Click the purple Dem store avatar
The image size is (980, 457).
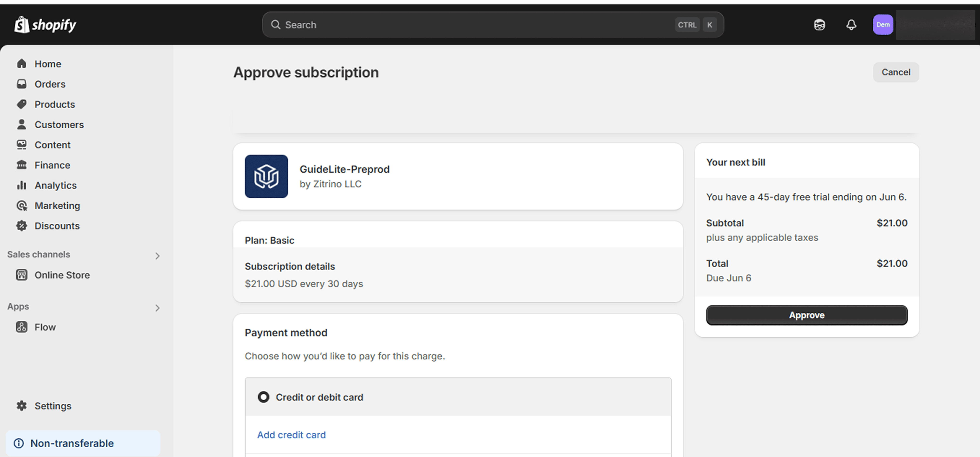tap(883, 25)
